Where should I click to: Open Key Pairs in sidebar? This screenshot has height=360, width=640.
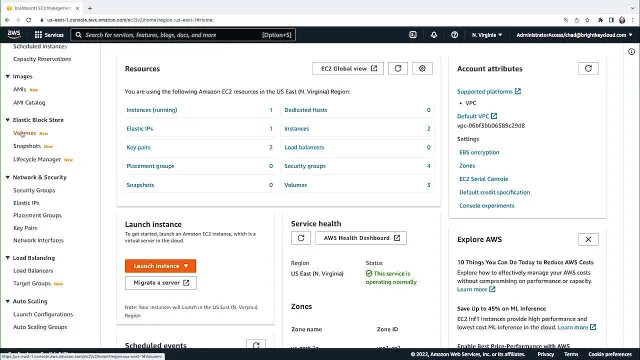point(25,228)
